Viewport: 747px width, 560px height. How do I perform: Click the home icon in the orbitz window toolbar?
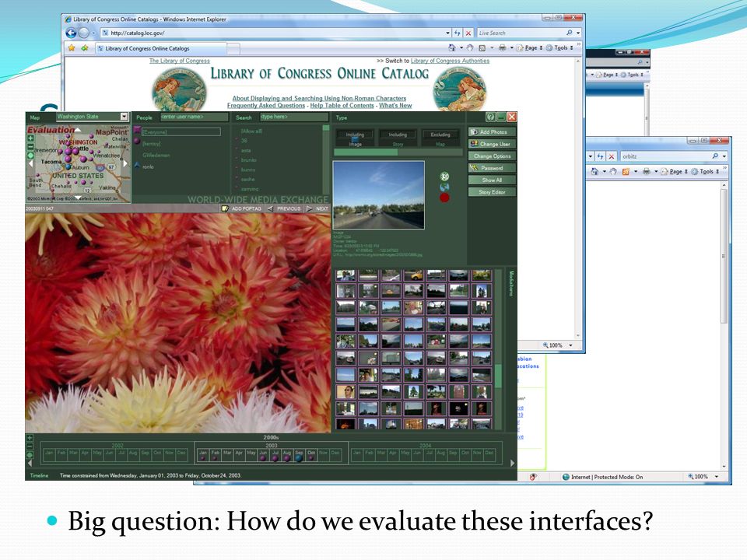[594, 171]
